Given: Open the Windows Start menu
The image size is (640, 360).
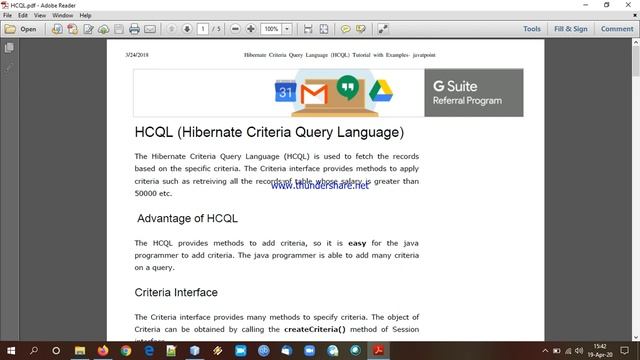Looking at the screenshot, I should [11, 351].
